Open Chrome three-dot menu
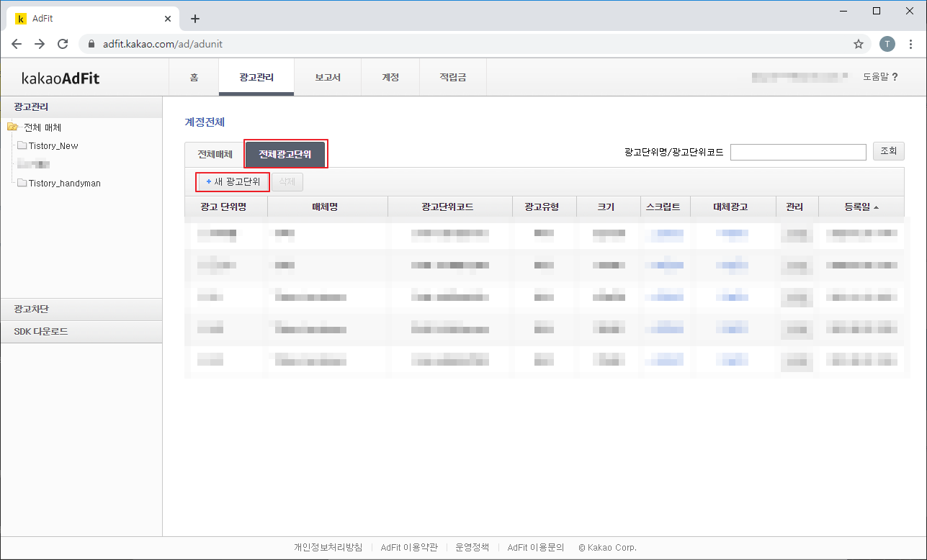This screenshot has width=927, height=560. [x=910, y=44]
